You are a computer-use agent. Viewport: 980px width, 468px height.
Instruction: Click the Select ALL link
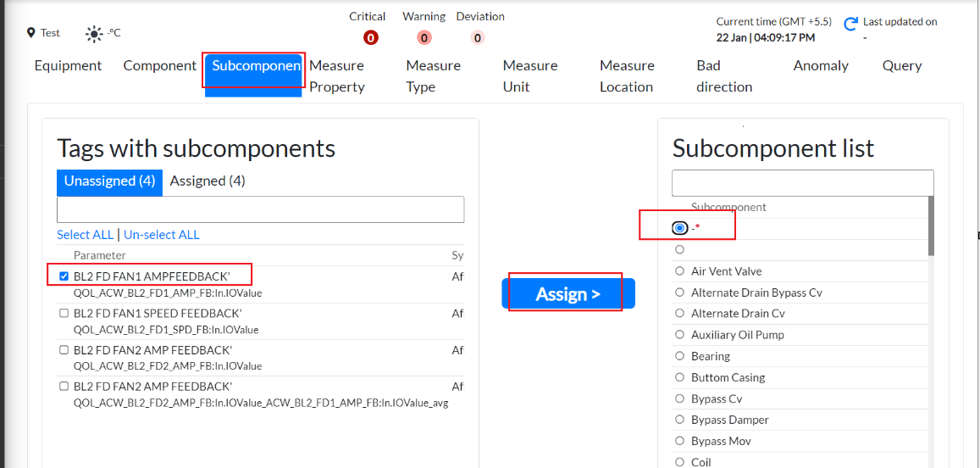tap(85, 235)
